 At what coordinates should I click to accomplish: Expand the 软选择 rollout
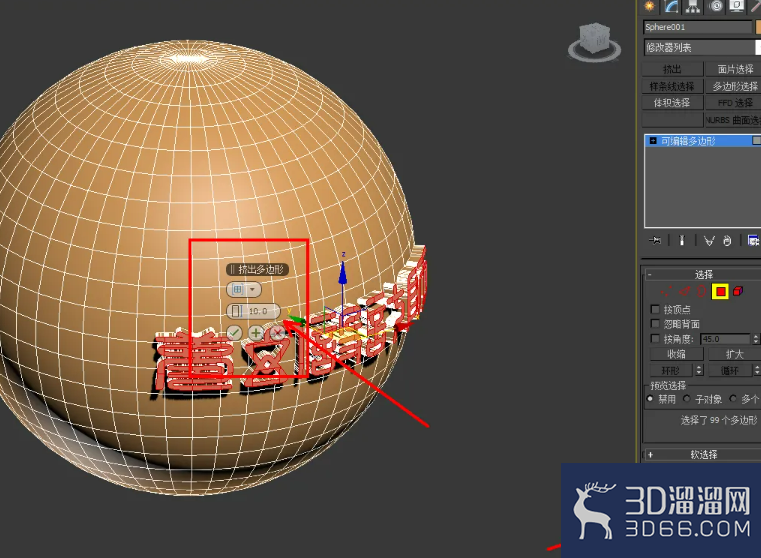[x=650, y=455]
